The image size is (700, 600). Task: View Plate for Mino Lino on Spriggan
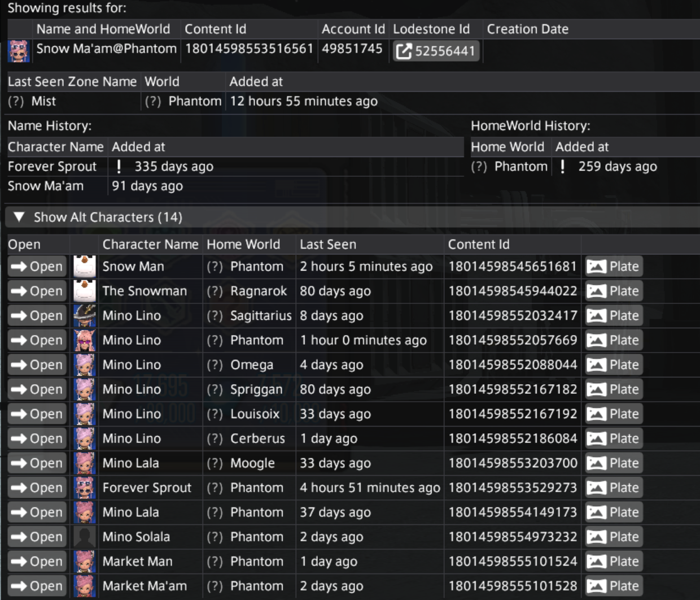point(614,389)
